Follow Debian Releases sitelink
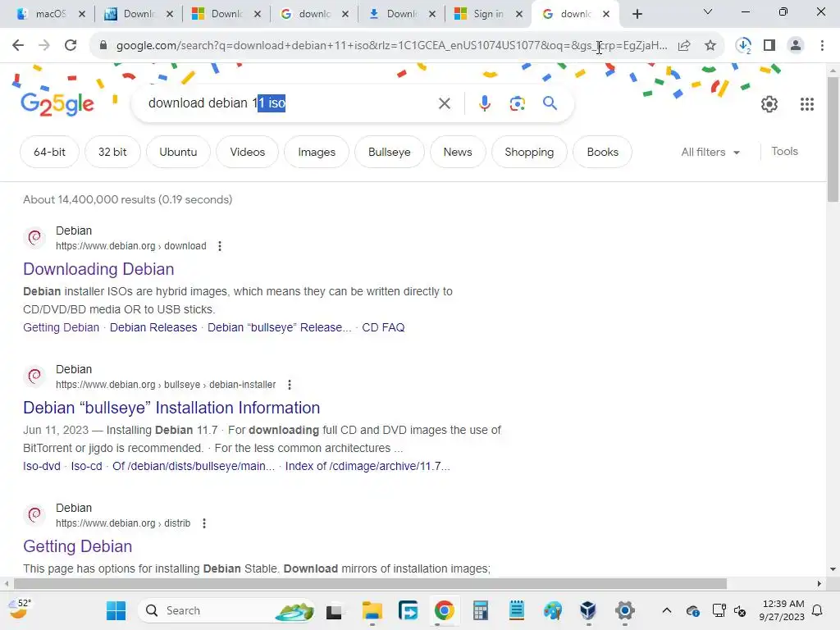 click(x=153, y=327)
